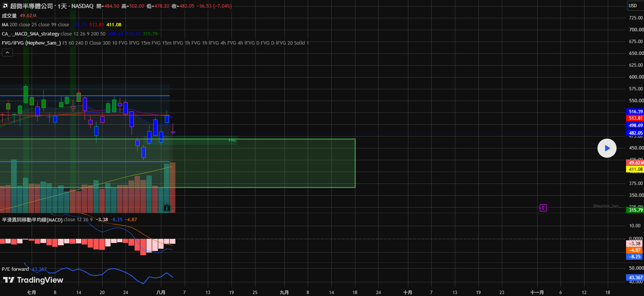
Task: Click the 49.62M volume axis label
Action: click(635, 163)
